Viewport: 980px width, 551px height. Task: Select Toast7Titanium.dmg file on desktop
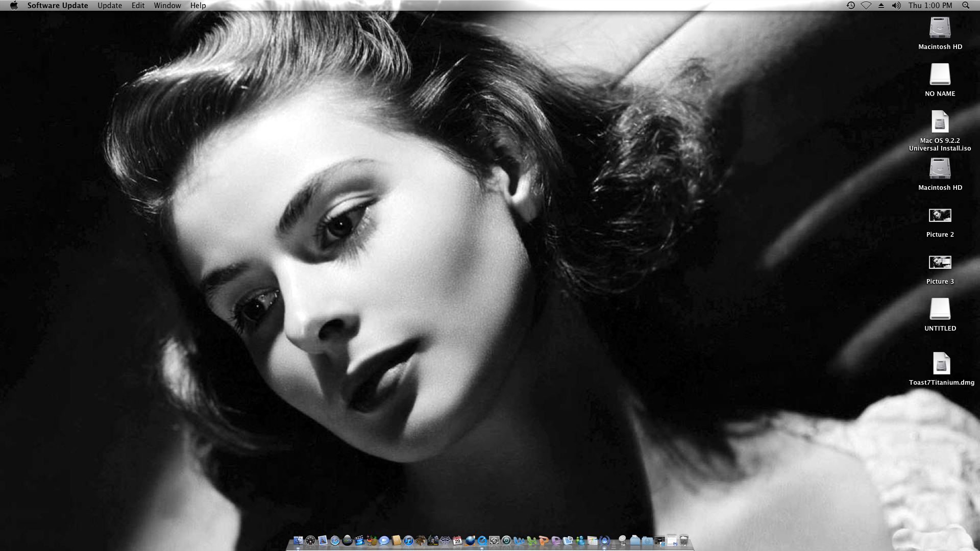(941, 364)
